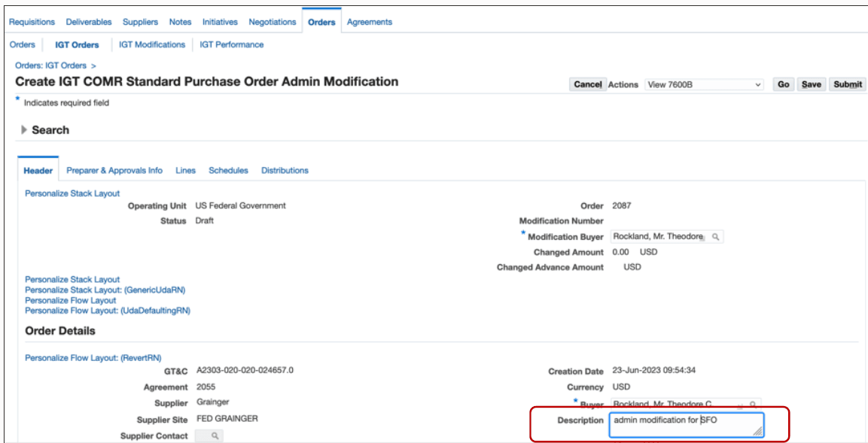Click the GT&C value A2303-020-020-024657.0

tap(245, 370)
